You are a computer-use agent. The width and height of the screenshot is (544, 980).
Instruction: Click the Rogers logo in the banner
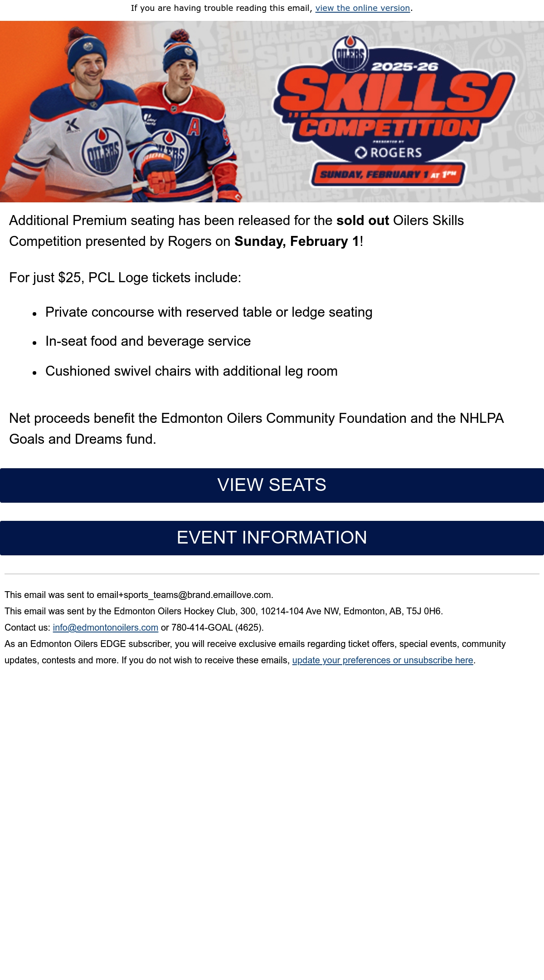click(389, 152)
